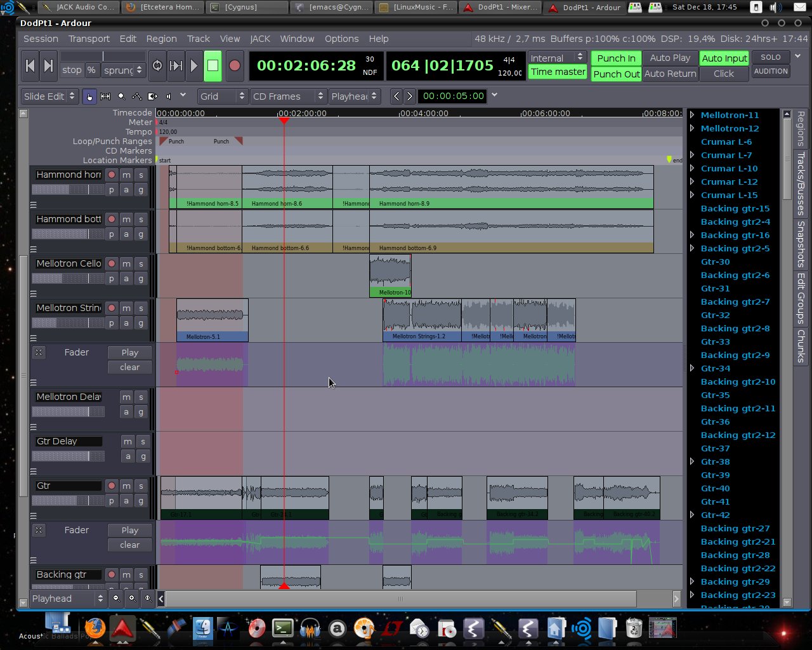Nudge backward with left arrow button

coord(396,96)
